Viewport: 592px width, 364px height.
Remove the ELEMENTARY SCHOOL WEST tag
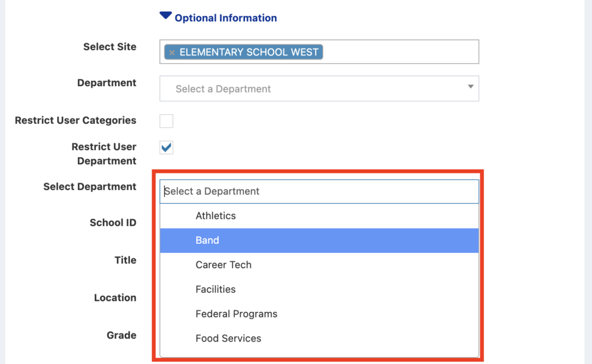[172, 53]
